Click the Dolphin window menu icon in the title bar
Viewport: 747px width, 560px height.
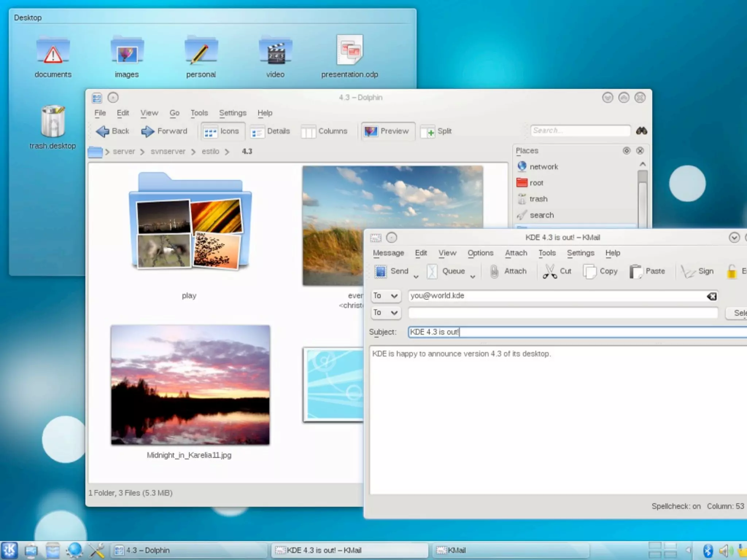(x=97, y=98)
